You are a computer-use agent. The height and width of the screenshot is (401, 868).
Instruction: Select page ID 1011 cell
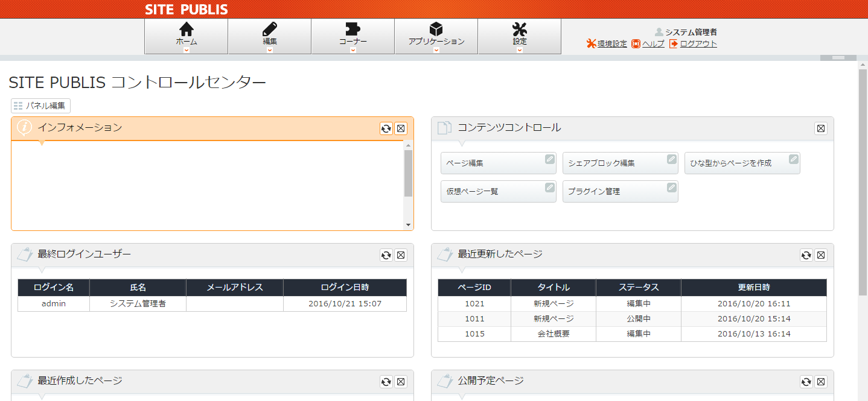tap(474, 318)
